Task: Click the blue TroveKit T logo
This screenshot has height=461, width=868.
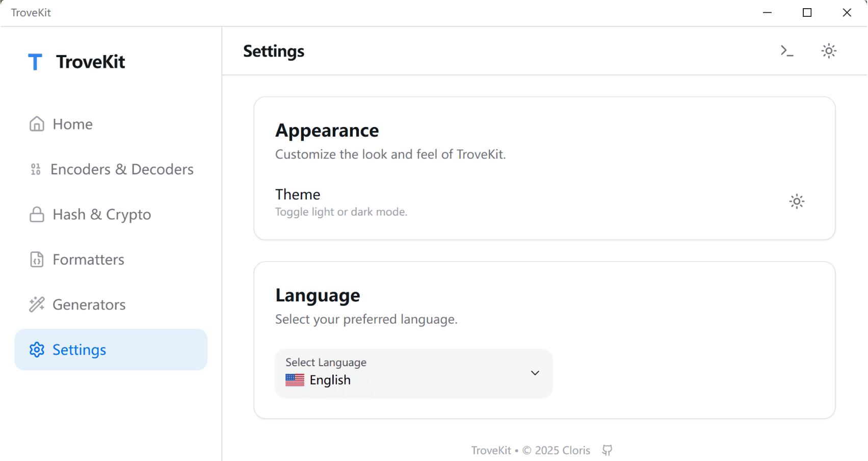Action: 35,62
